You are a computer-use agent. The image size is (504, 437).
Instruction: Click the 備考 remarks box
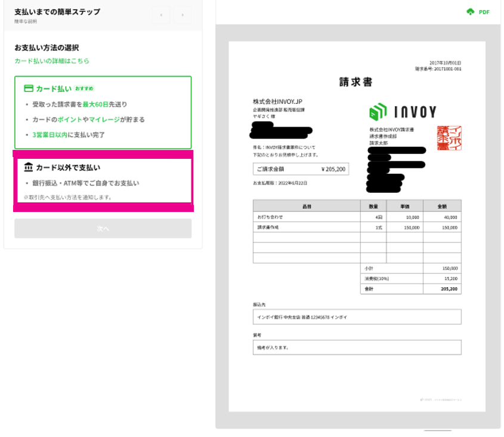[357, 347]
